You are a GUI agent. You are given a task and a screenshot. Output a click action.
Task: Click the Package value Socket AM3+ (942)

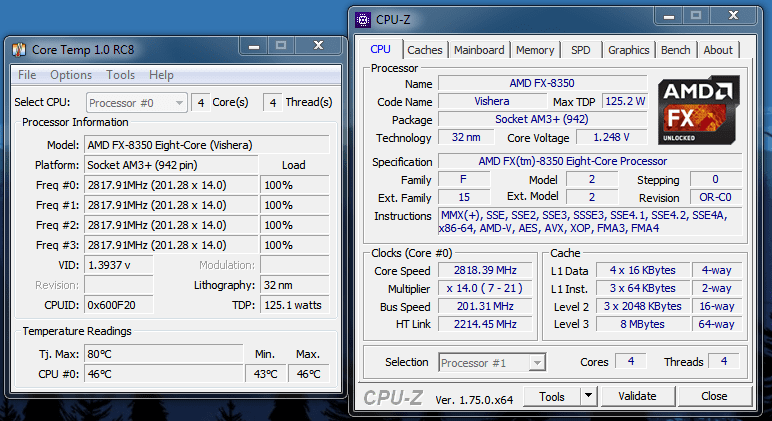(542, 119)
